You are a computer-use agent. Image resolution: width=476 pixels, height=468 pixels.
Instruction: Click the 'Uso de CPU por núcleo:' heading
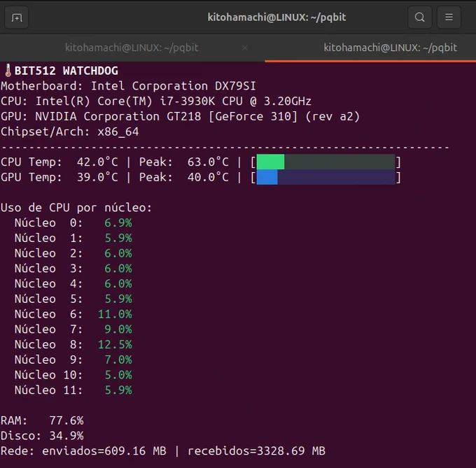76,208
